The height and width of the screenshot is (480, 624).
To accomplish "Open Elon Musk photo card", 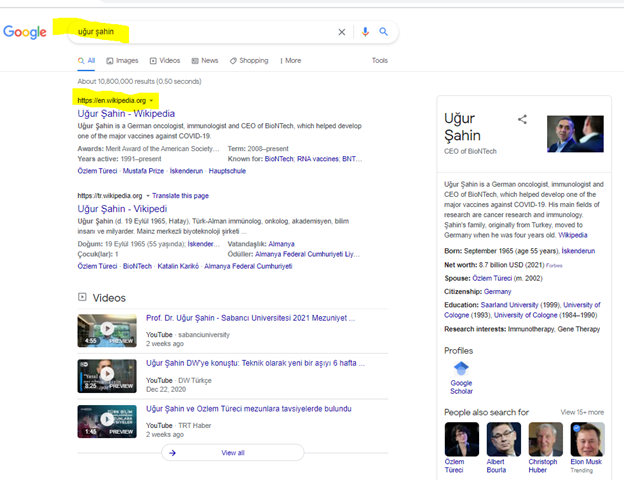I will click(x=587, y=439).
